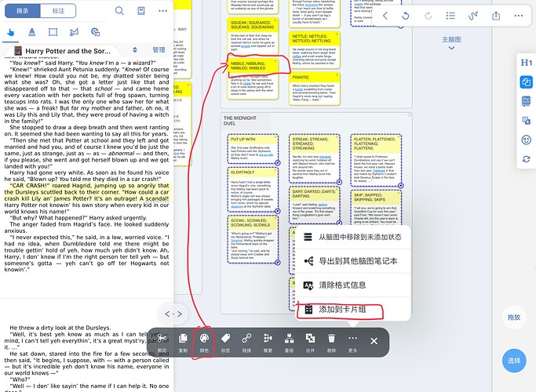Select the SQUEAK; SQUEAKED card
The width and height of the screenshot is (536, 392).
[x=253, y=35]
